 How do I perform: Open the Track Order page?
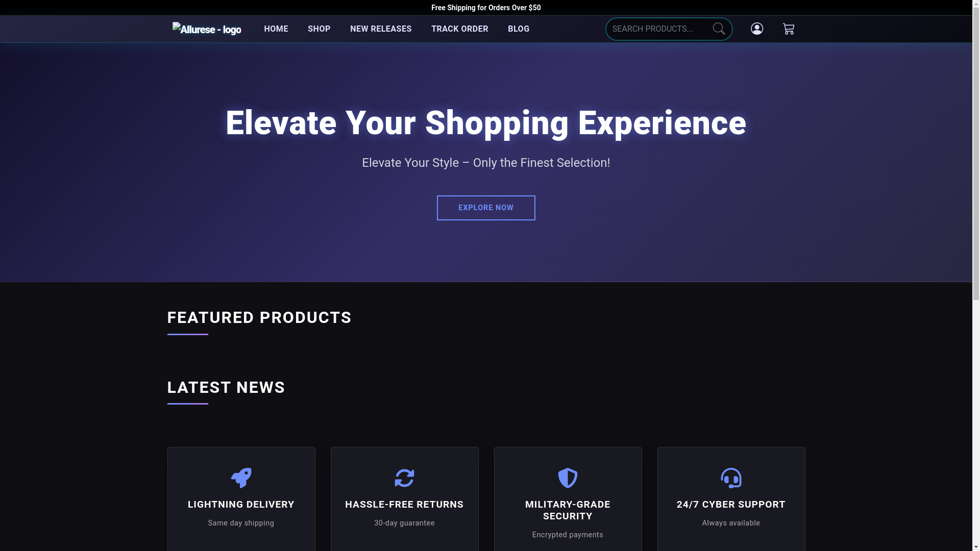click(x=459, y=29)
